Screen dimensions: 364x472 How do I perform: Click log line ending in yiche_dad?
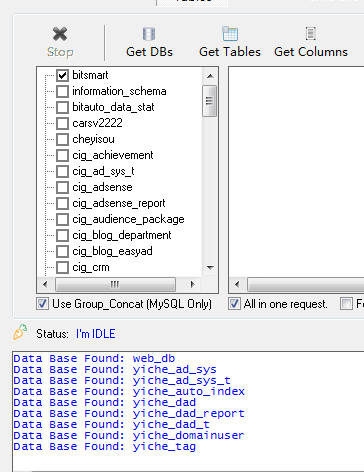coord(105,402)
